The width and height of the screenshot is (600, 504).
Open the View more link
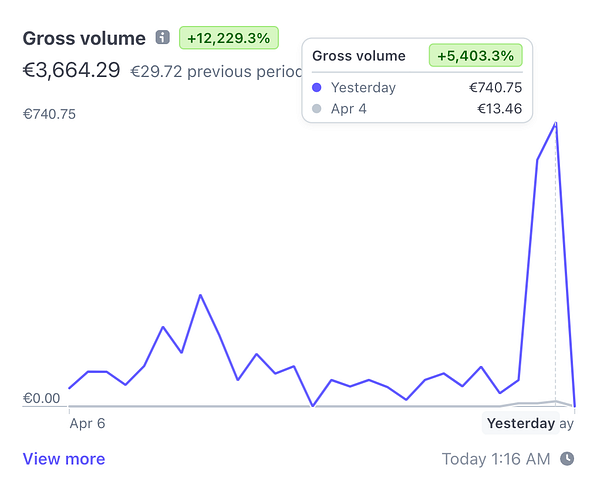coord(64,459)
